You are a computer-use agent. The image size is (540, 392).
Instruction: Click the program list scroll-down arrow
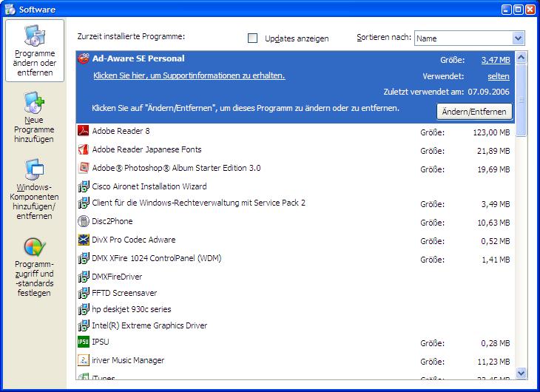pos(521,373)
